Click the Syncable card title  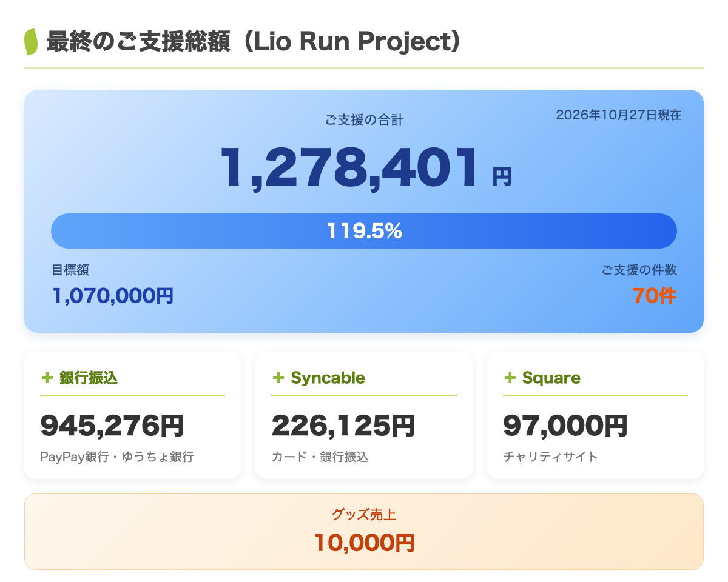point(328,378)
